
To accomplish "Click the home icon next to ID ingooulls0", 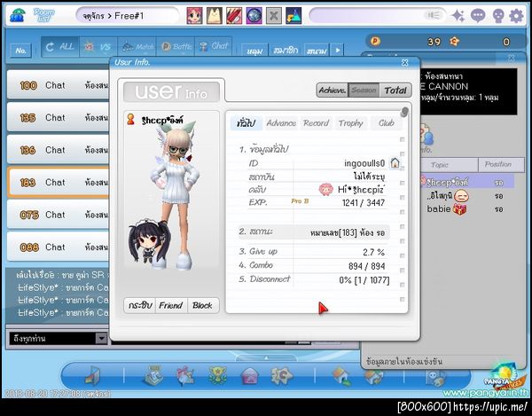I will pos(395,163).
